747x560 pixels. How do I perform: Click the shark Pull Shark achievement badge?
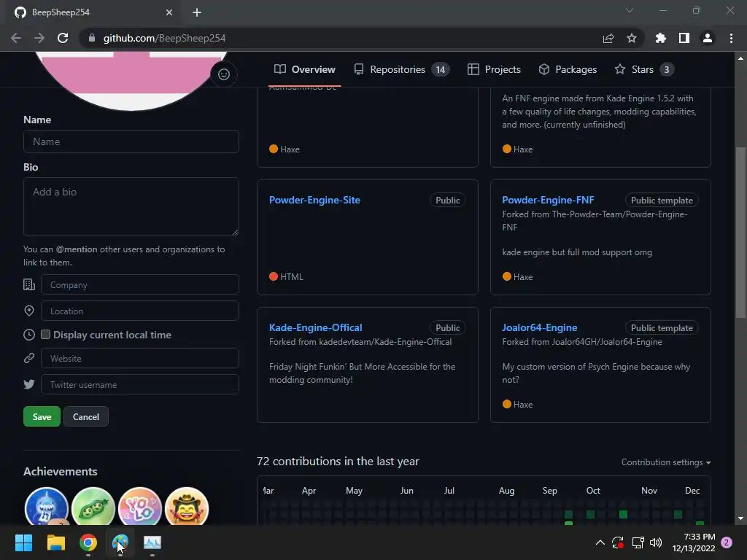(46, 507)
